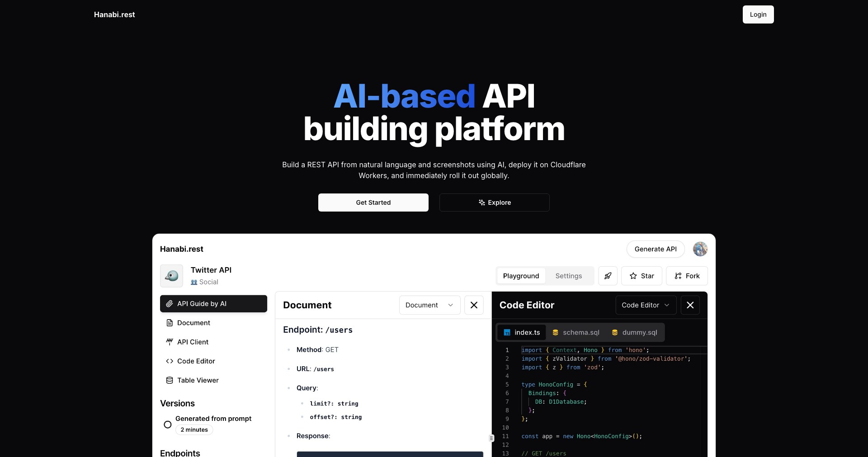868x457 pixels.
Task: Click the Endpoint: /users heading
Action: point(318,330)
